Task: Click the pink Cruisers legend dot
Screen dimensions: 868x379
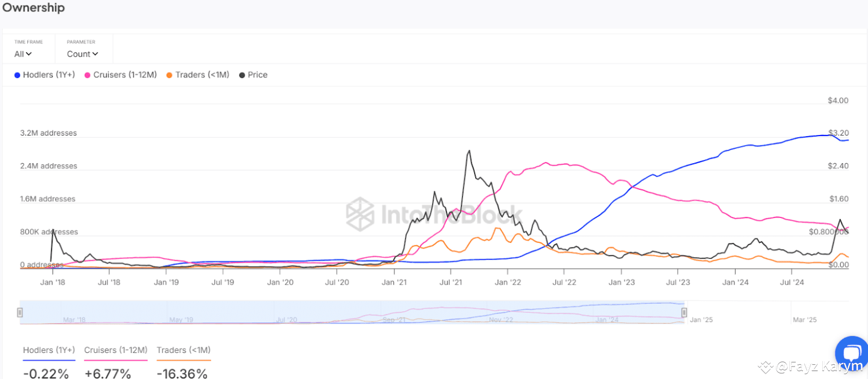Action: (88, 75)
